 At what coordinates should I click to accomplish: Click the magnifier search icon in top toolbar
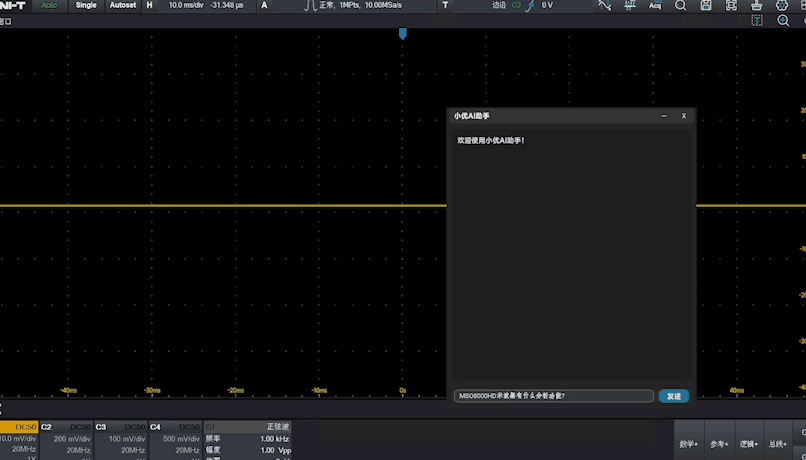(681, 5)
